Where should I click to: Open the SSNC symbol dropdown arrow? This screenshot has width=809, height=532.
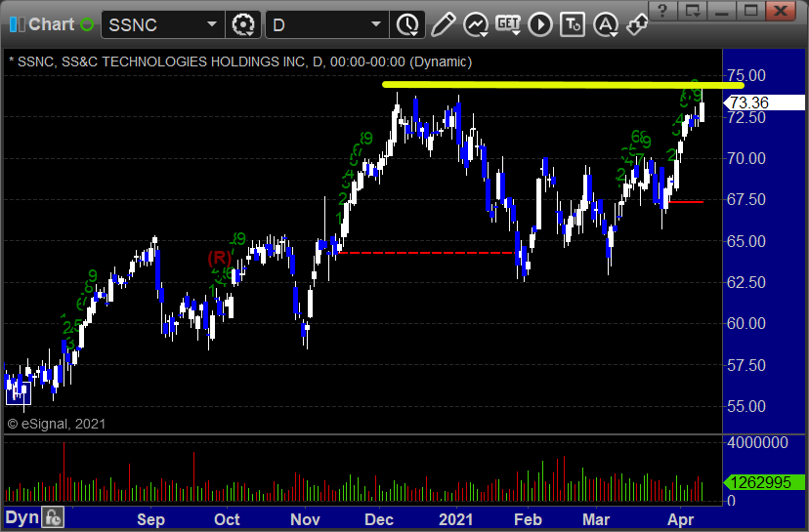[x=212, y=24]
